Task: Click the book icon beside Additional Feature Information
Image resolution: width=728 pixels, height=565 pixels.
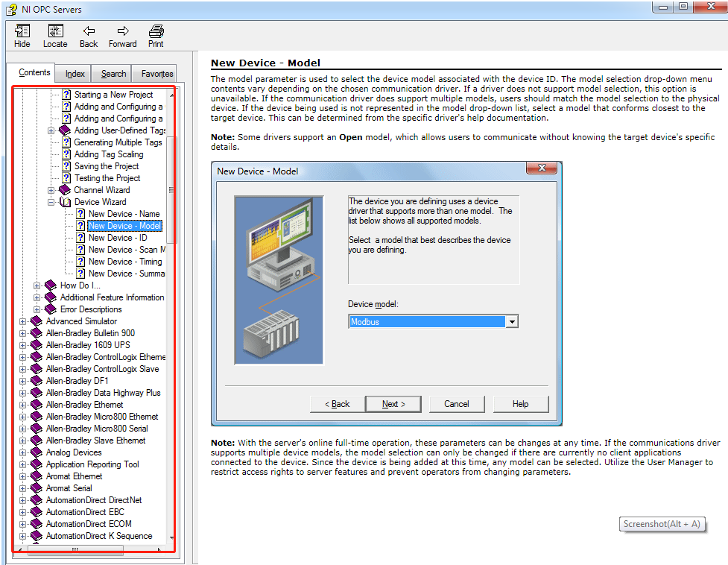Action: pos(50,297)
